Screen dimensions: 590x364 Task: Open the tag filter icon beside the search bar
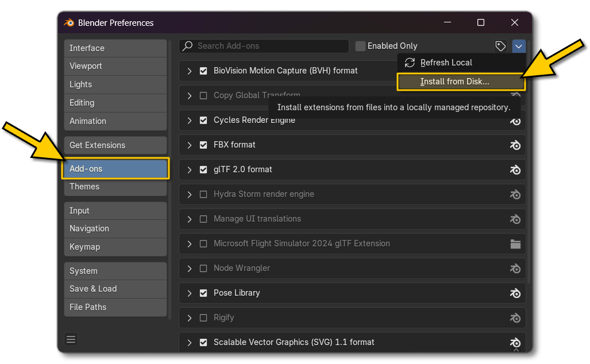point(500,46)
